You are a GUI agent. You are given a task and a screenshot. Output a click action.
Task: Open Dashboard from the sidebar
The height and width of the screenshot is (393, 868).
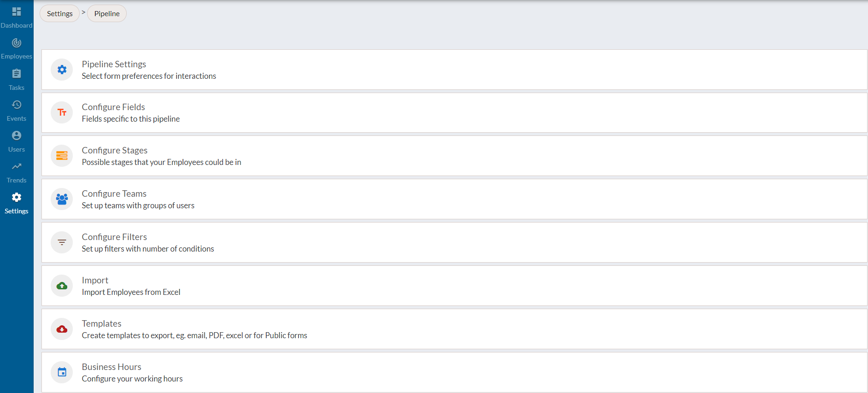(17, 18)
